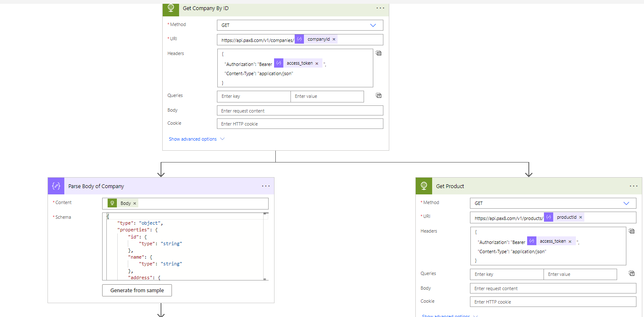The width and height of the screenshot is (644, 317).
Task: Remove access_token from Get Company headers
Action: [317, 63]
